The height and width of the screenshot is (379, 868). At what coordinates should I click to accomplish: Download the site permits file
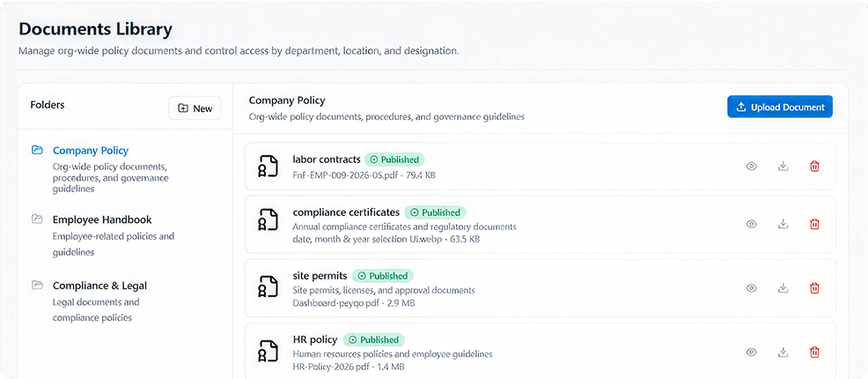[x=783, y=288]
